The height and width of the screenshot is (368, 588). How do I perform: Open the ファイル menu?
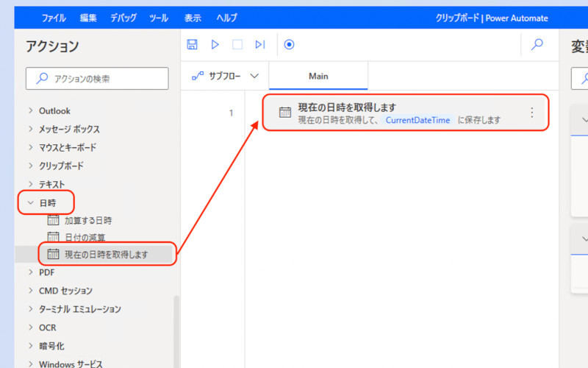coord(54,18)
